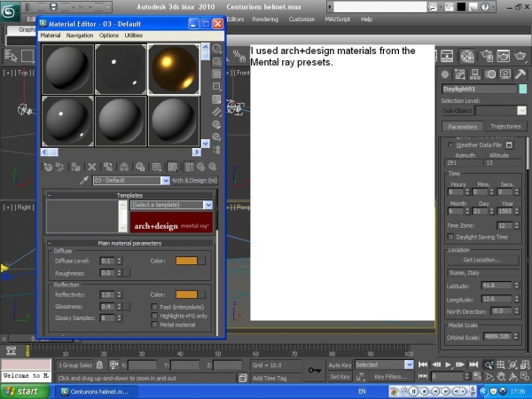Open the Utilities menu in Material Editor
This screenshot has width=532, height=399.
tap(134, 35)
